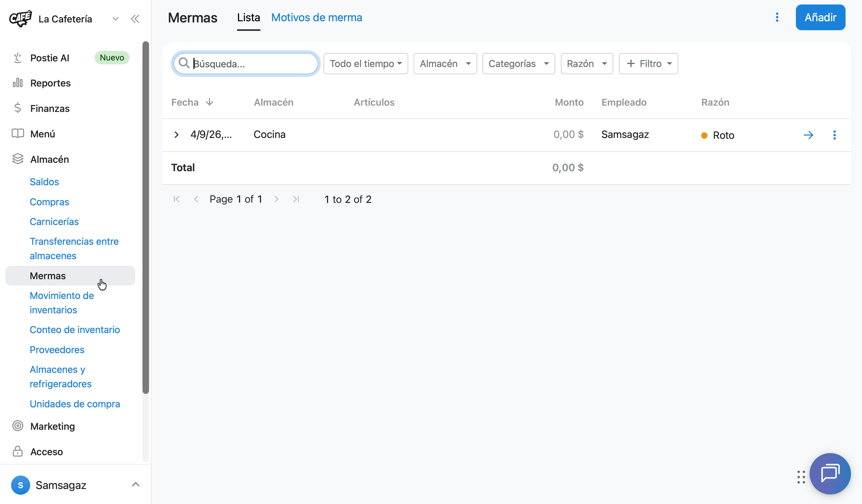
Task: Open Conteo de inventario
Action: pos(75,330)
